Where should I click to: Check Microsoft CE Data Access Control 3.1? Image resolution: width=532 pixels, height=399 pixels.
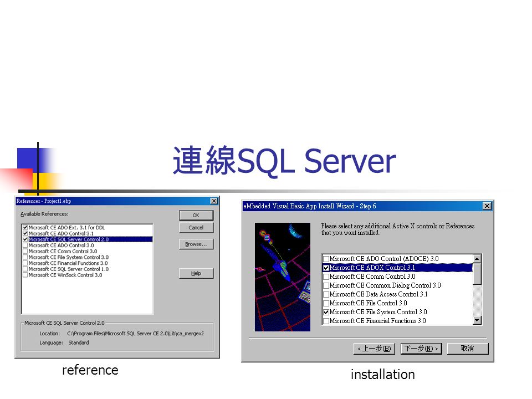(x=326, y=294)
